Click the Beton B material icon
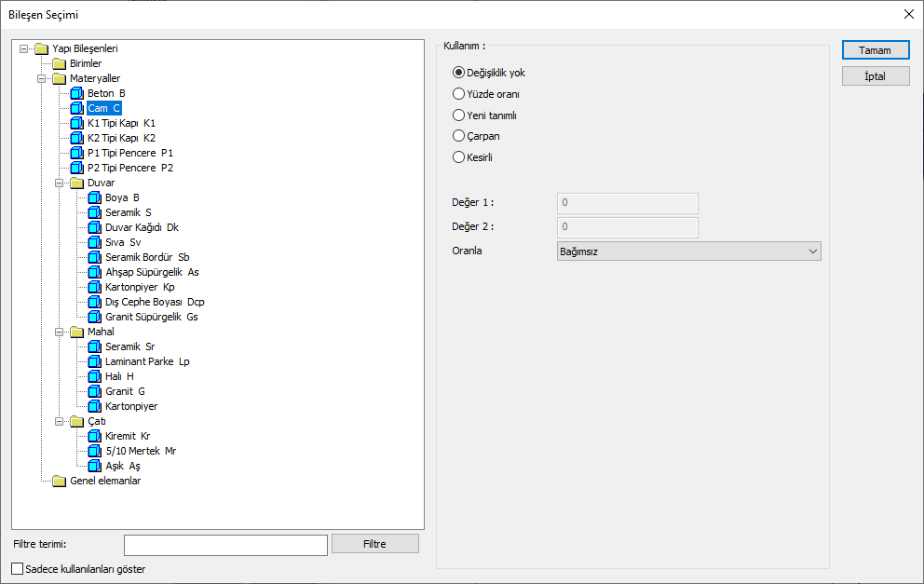 (x=76, y=93)
